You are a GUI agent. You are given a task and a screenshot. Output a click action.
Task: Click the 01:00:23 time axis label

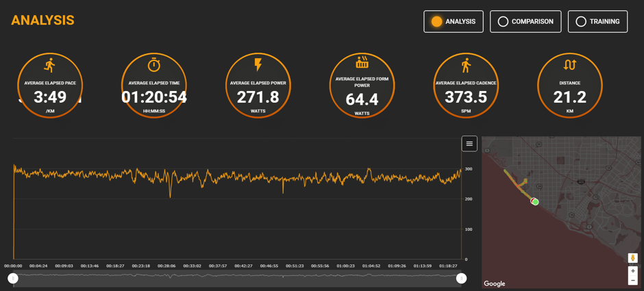[346, 266]
